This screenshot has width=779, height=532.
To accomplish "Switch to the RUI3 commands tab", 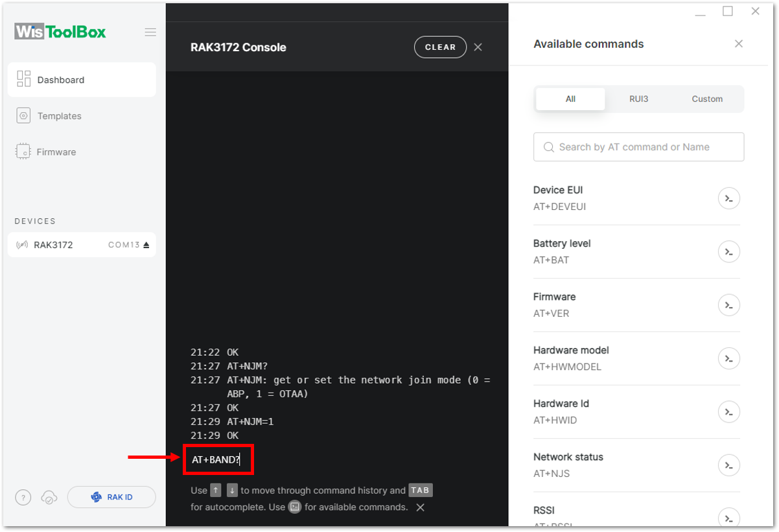I will tap(638, 99).
